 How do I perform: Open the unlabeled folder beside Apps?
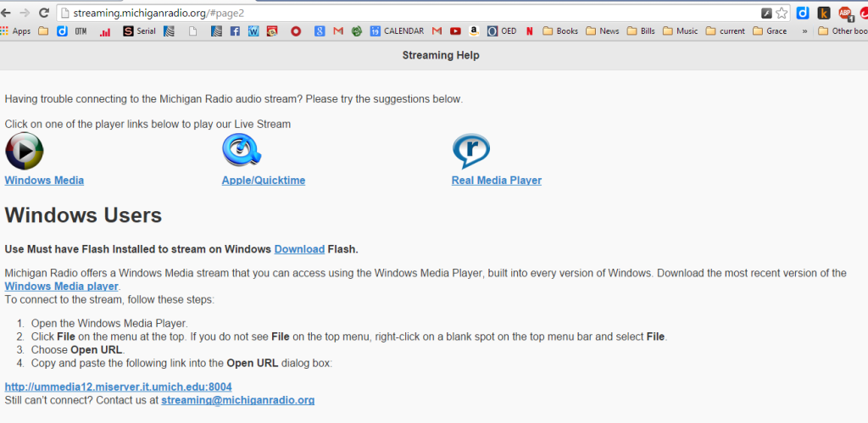point(43,31)
